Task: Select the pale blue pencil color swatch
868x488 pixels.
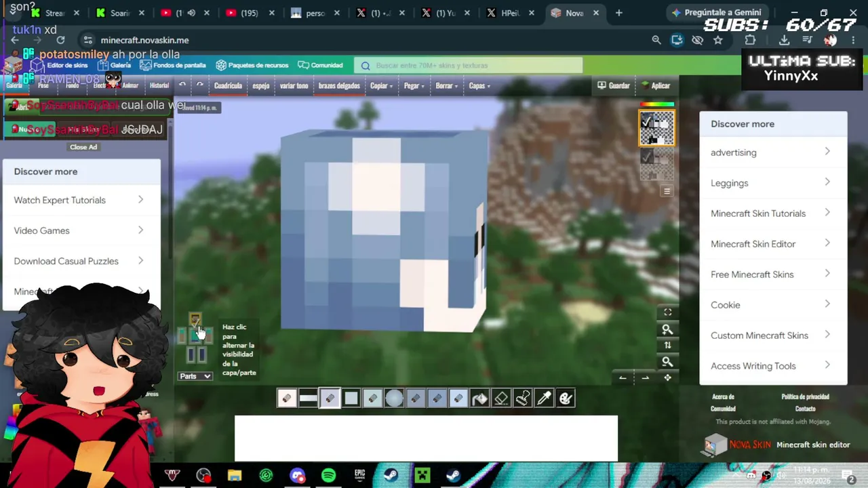Action: (x=458, y=399)
